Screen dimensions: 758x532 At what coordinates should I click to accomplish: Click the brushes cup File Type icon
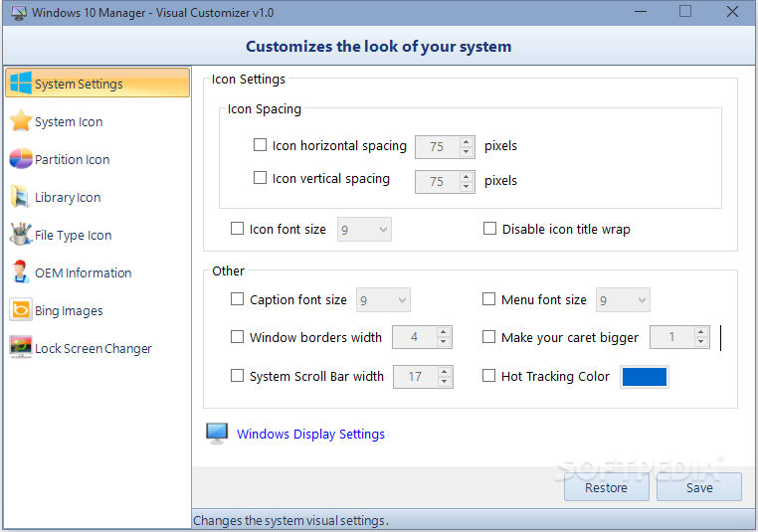tap(21, 235)
